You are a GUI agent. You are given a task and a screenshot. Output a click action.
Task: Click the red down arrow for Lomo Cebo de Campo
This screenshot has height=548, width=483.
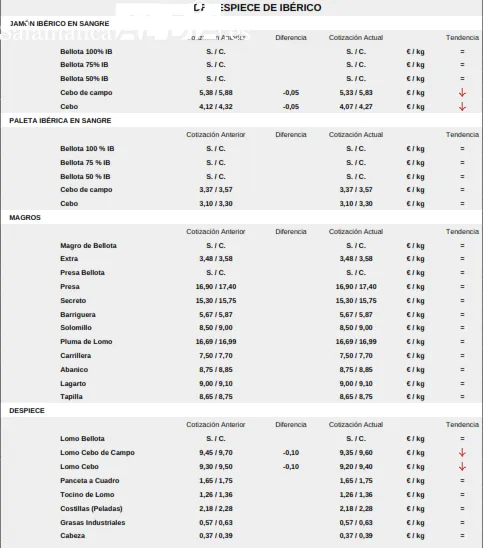coord(462,453)
